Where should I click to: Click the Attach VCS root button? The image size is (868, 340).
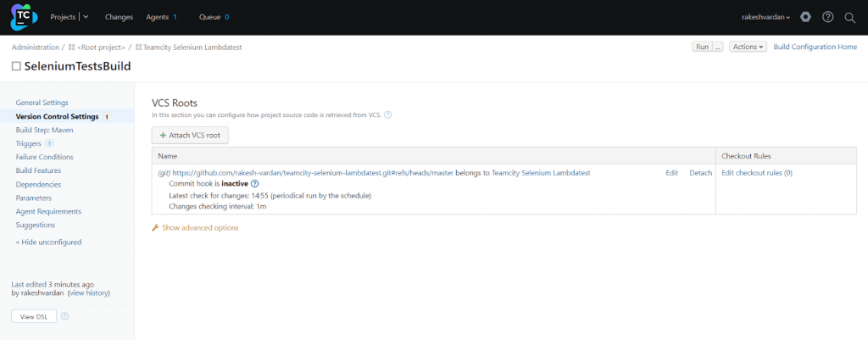[190, 136]
